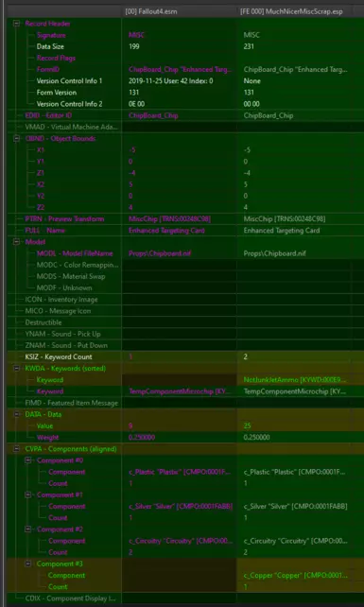Select the Value 25 cell in MuchNicerMiscScrap
Screen dimensions: 364x607
pyautogui.click(x=294, y=425)
